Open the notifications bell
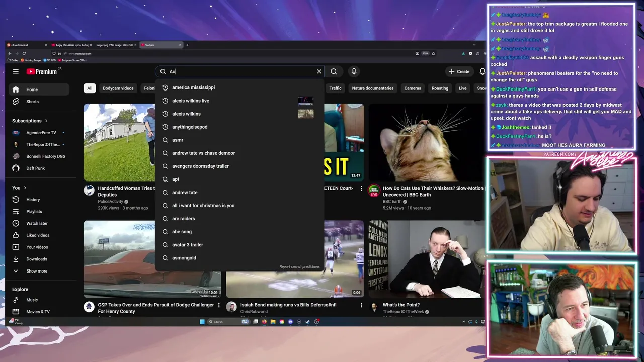 click(x=482, y=71)
